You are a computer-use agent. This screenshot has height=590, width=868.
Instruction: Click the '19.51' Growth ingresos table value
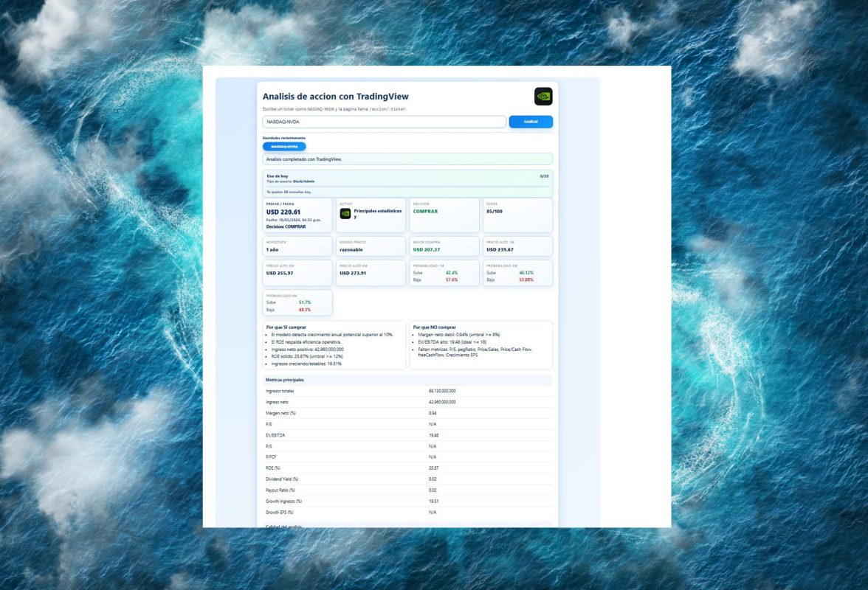click(x=433, y=502)
